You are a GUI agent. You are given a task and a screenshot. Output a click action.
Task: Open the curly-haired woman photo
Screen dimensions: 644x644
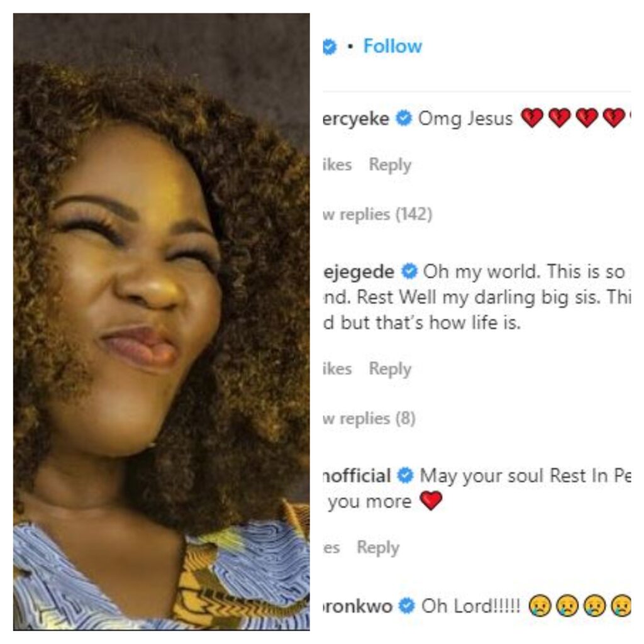tap(162, 321)
